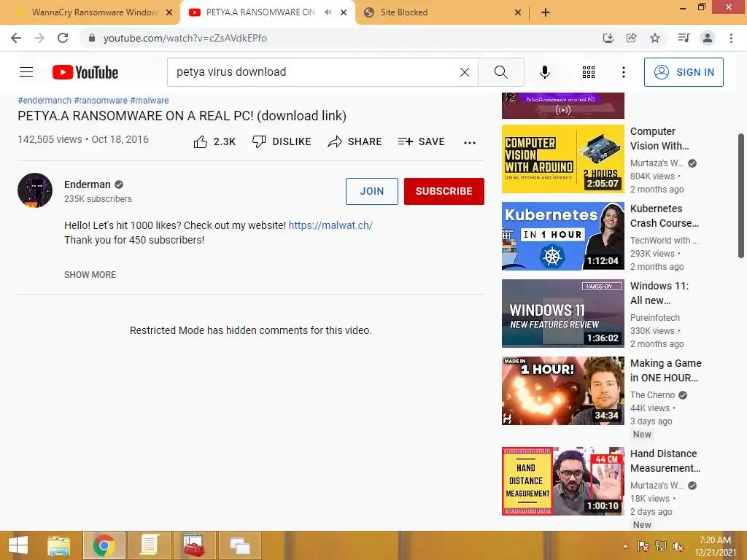The image size is (747, 560).
Task: Open the malwat.ch website link
Action: pos(330,225)
